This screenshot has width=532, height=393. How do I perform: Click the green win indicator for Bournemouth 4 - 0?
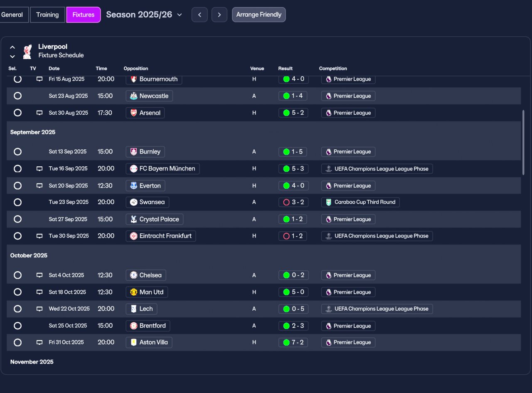coord(286,79)
